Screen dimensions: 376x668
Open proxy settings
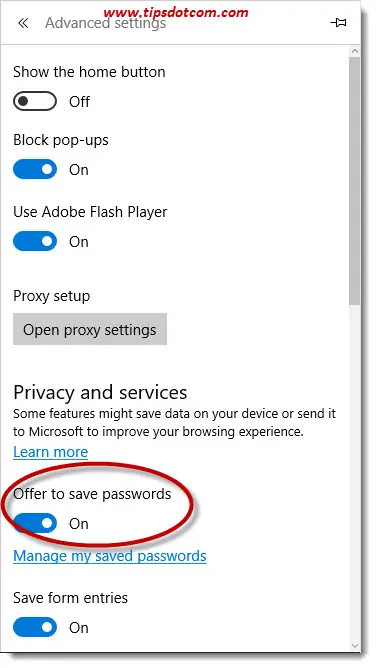(90, 329)
